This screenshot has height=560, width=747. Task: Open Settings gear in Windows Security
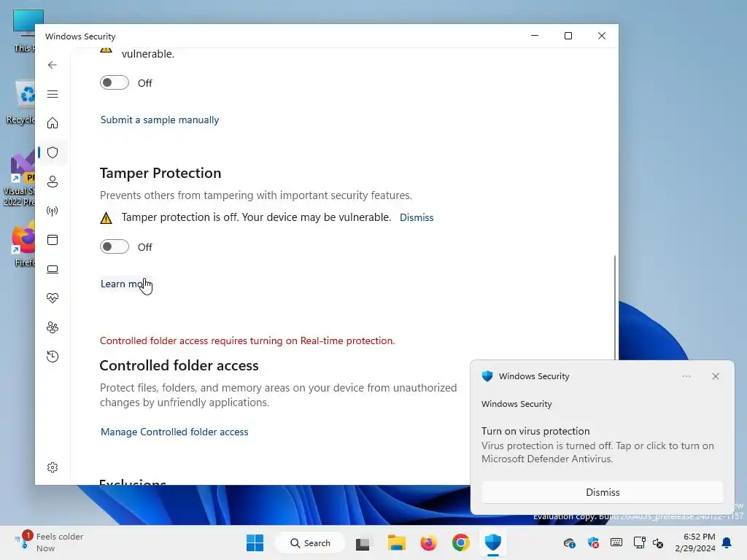(x=53, y=467)
